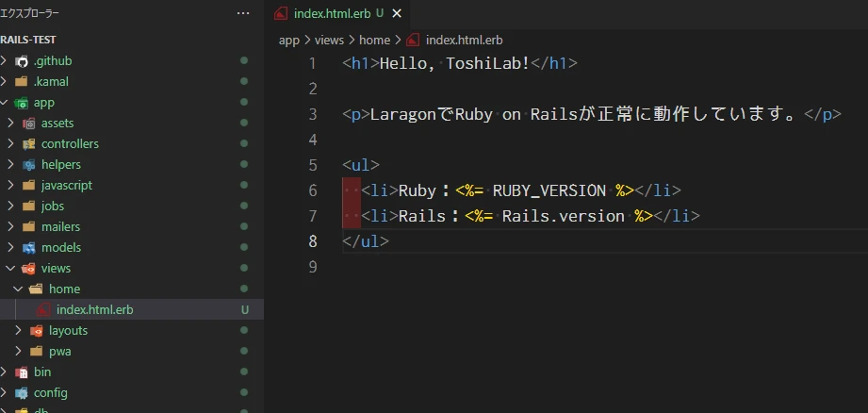Select the 'layouts' folder label
This screenshot has width=868, height=413.
click(x=68, y=331)
